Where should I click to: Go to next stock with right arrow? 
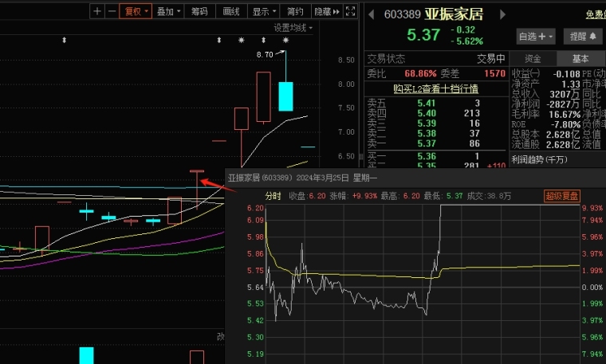pos(502,14)
